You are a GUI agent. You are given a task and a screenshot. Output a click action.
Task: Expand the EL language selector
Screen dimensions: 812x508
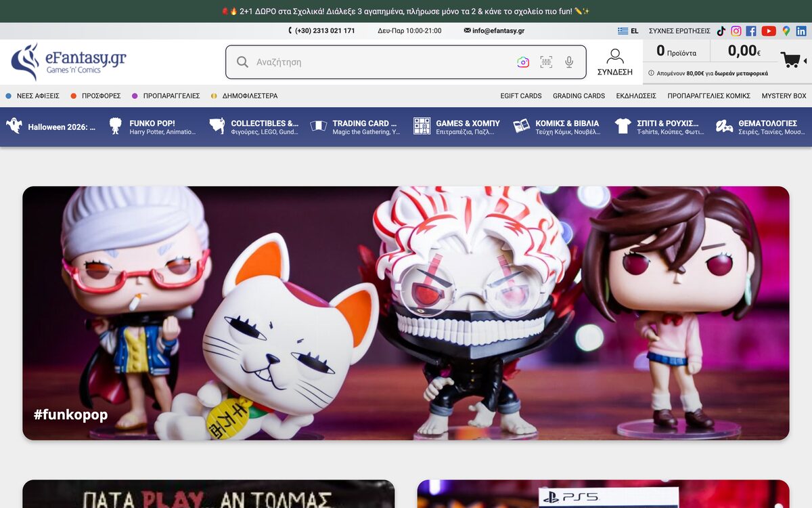click(628, 30)
